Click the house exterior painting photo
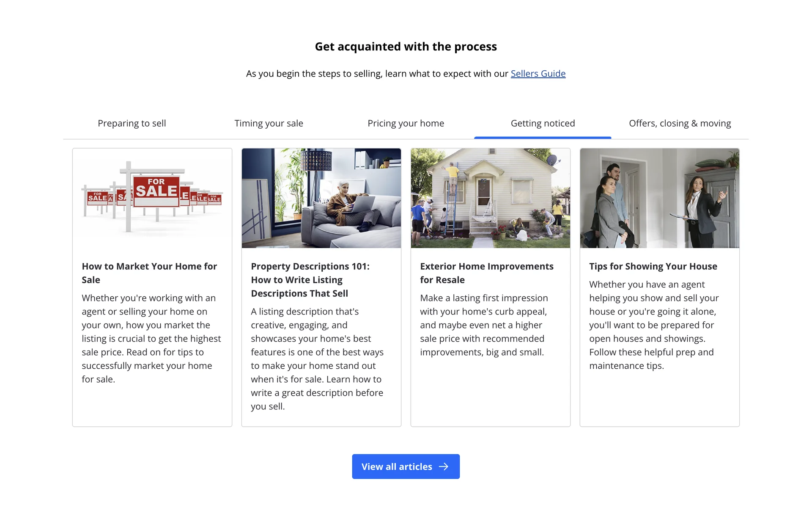Screen dimensions: 812x508 click(491, 198)
